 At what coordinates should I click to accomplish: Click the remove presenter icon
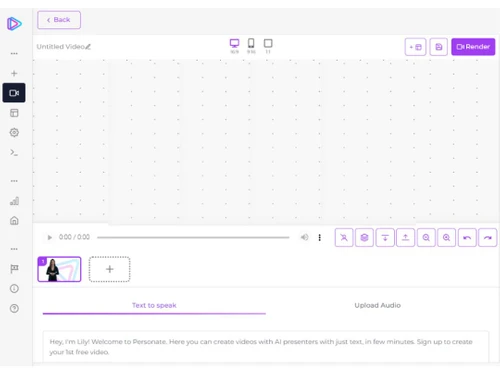344,237
